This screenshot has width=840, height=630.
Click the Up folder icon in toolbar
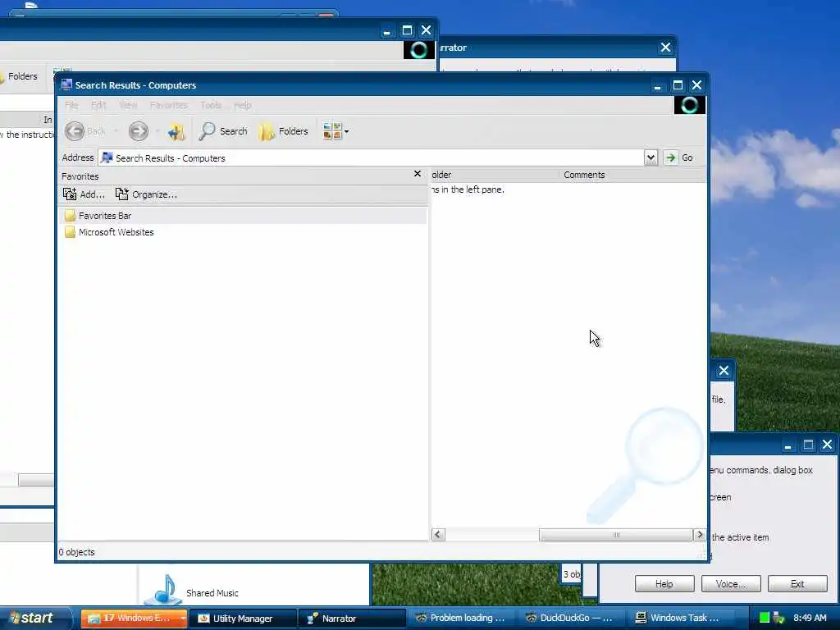(x=176, y=131)
